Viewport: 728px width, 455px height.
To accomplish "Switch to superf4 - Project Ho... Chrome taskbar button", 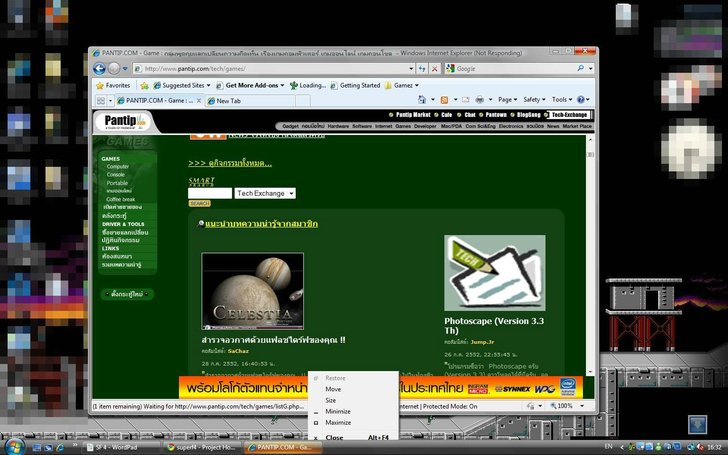I will click(x=202, y=448).
